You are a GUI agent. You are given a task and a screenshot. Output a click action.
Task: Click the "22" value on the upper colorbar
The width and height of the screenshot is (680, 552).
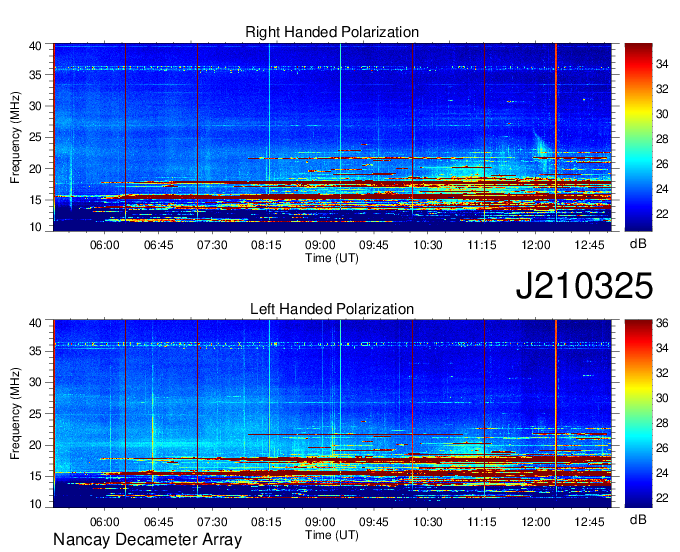[662, 214]
